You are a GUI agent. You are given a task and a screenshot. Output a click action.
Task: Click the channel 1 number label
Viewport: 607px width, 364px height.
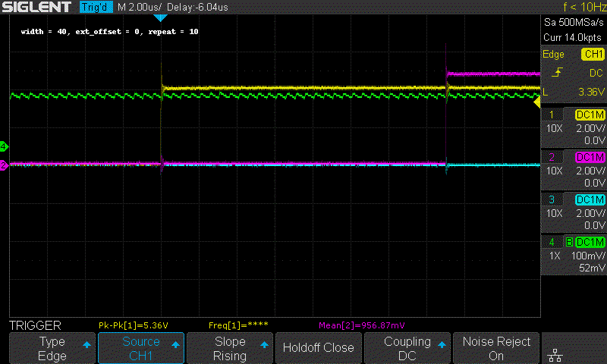[x=552, y=115]
